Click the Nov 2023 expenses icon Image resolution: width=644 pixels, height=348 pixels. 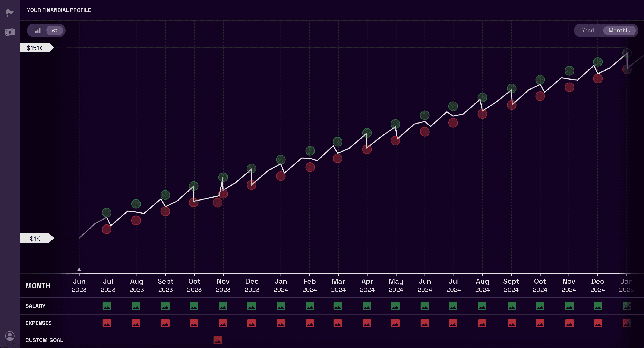pos(223,323)
